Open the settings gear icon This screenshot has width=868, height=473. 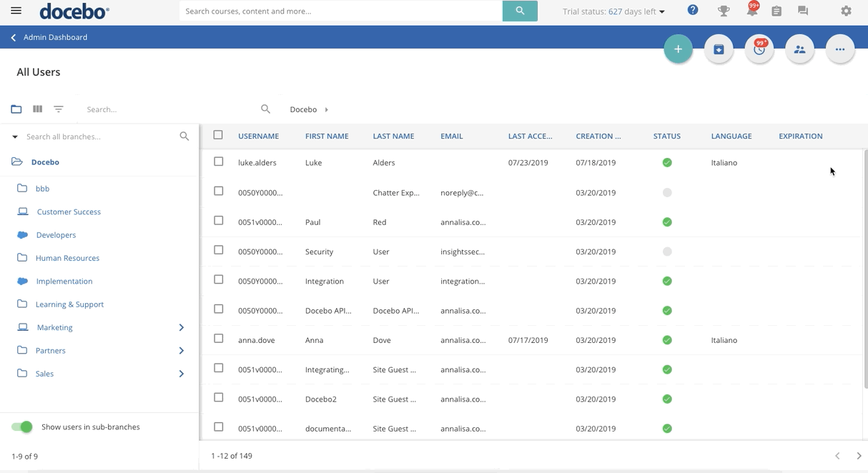(x=846, y=11)
